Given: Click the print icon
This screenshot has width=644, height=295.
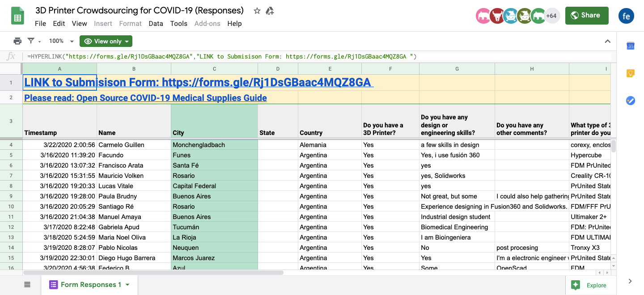Looking at the screenshot, I should [17, 41].
